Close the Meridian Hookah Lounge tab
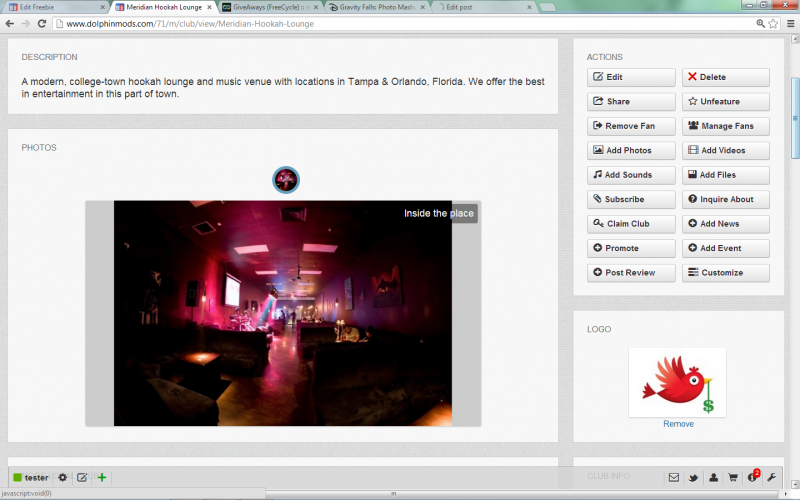The width and height of the screenshot is (800, 500). tap(209, 7)
